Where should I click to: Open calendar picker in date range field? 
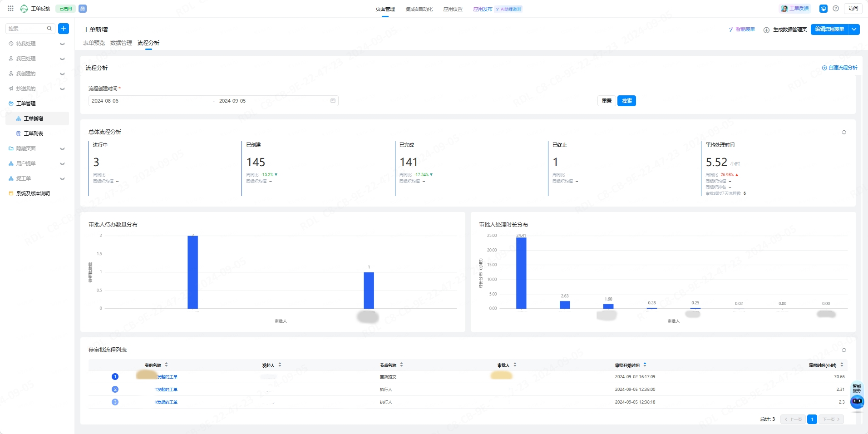[x=333, y=101]
